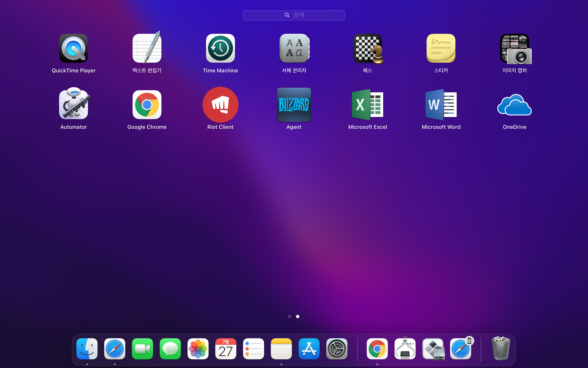Open the 스티커 sticky notes app
The image size is (588, 368).
pyautogui.click(x=441, y=48)
